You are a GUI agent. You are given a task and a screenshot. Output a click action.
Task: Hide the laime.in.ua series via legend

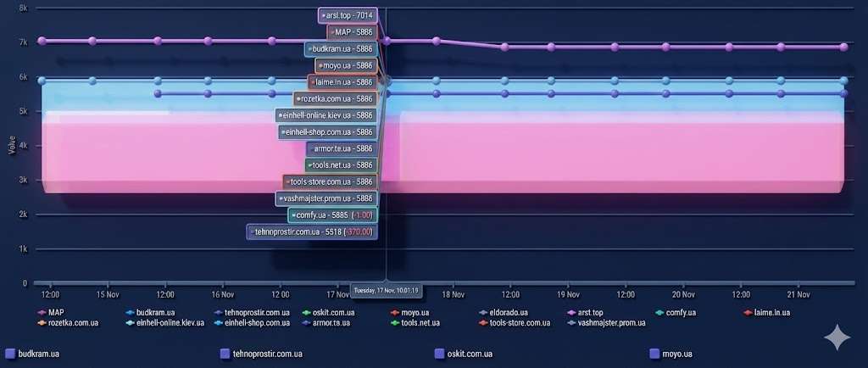click(x=766, y=313)
